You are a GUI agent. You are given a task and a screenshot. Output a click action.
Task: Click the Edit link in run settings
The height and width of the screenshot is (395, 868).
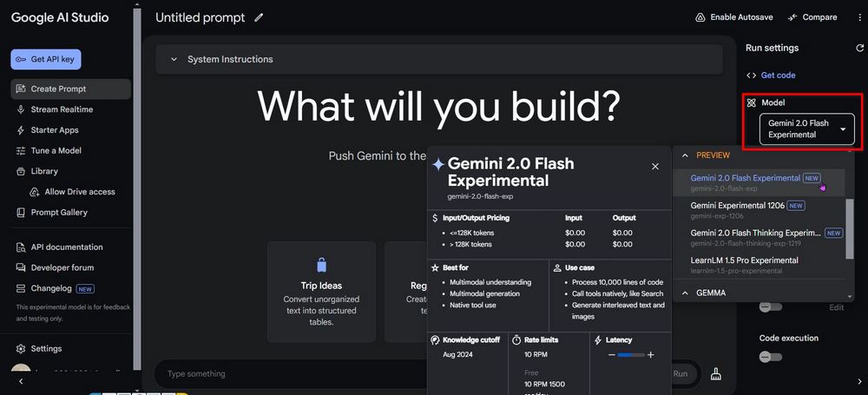pyautogui.click(x=837, y=307)
